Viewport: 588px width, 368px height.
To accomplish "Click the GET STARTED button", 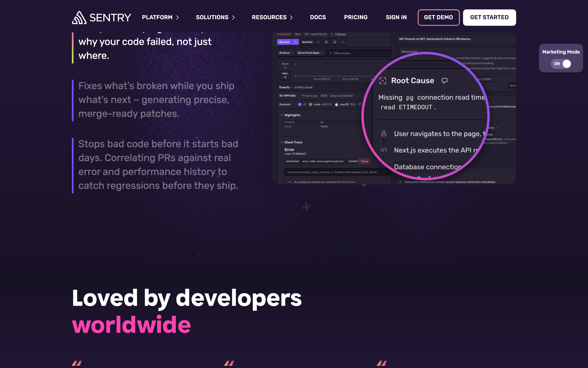I will click(x=489, y=18).
